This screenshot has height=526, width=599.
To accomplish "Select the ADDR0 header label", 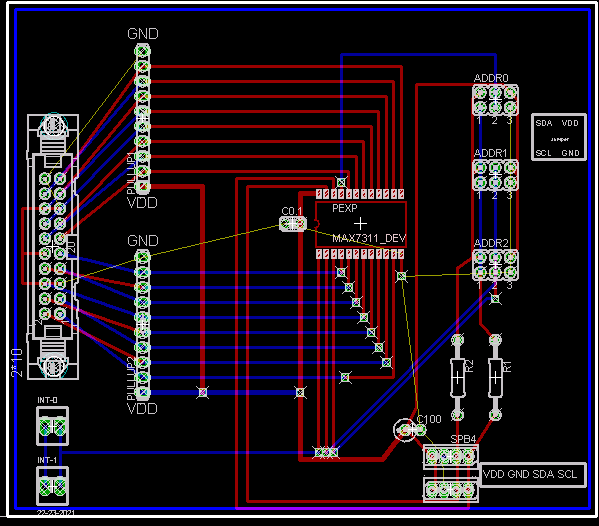I will click(x=491, y=78).
